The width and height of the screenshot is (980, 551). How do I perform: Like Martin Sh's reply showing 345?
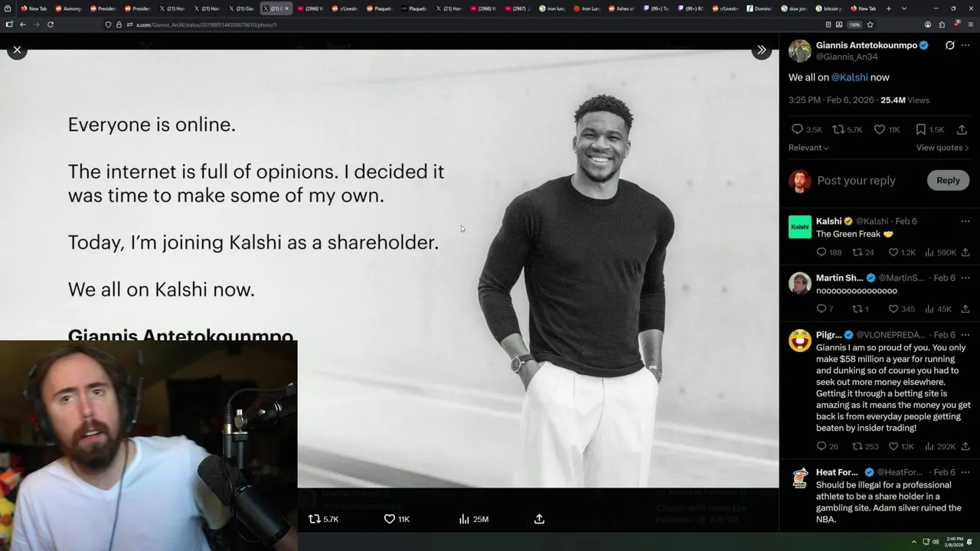[901, 309]
